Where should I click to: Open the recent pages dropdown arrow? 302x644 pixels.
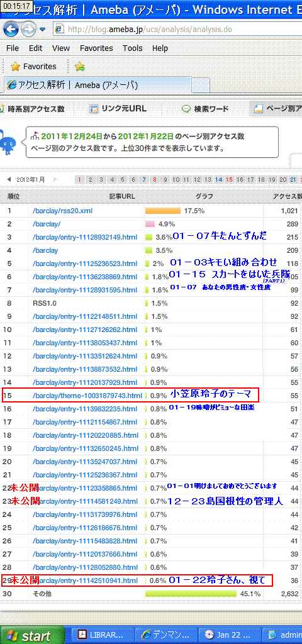[x=43, y=30]
